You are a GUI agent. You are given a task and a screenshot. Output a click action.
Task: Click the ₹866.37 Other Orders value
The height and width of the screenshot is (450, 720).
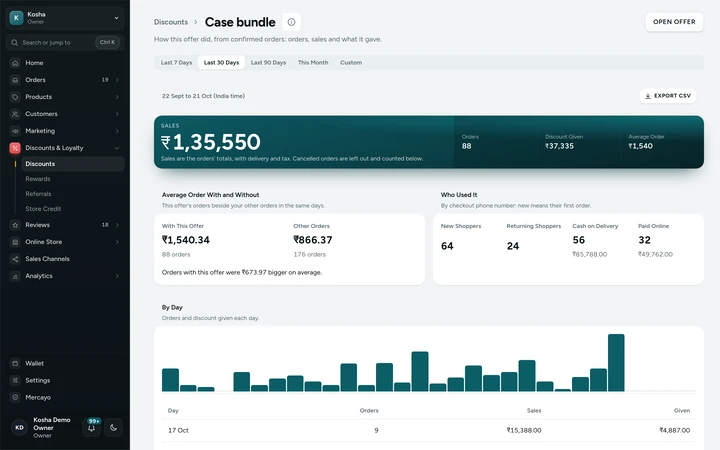[x=313, y=240]
